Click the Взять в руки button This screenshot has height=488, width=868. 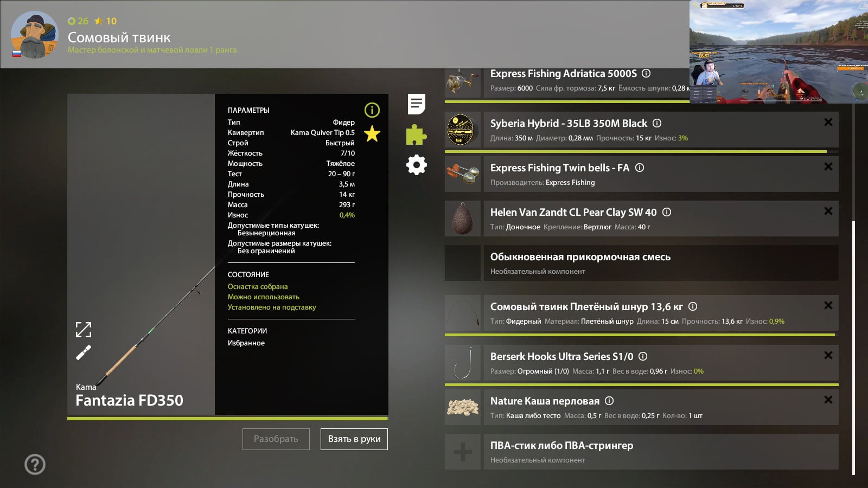[x=354, y=439]
